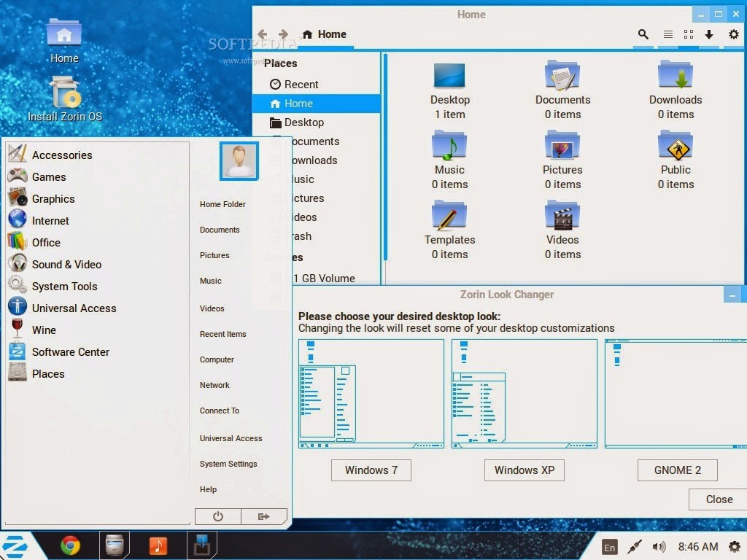Open the Public folder in Home

(676, 160)
